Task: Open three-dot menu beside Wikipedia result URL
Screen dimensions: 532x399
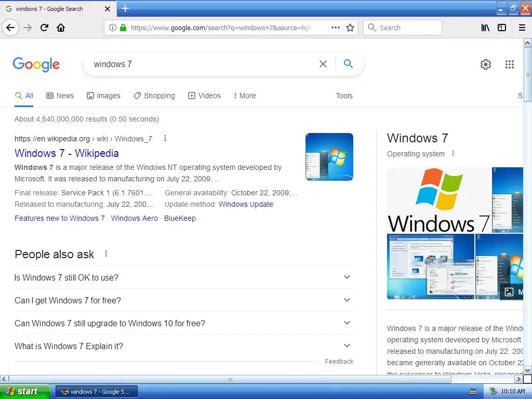Action: point(165,138)
